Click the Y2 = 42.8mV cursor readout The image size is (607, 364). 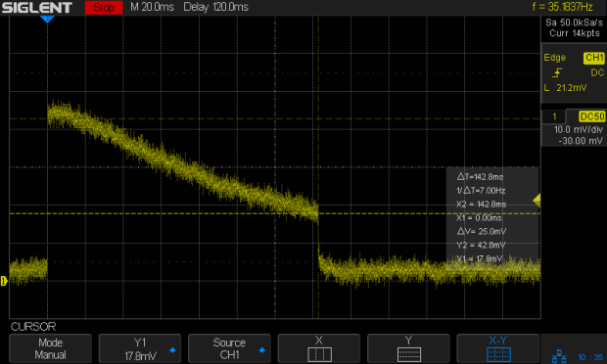481,245
